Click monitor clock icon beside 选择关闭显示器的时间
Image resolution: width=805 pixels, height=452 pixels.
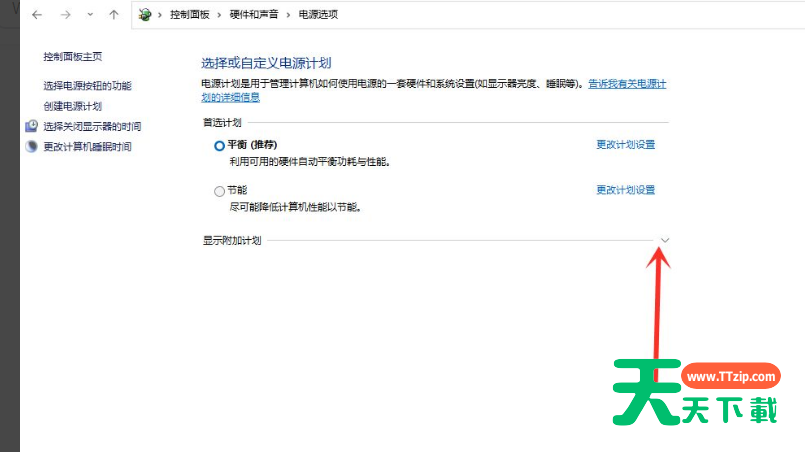[x=31, y=126]
